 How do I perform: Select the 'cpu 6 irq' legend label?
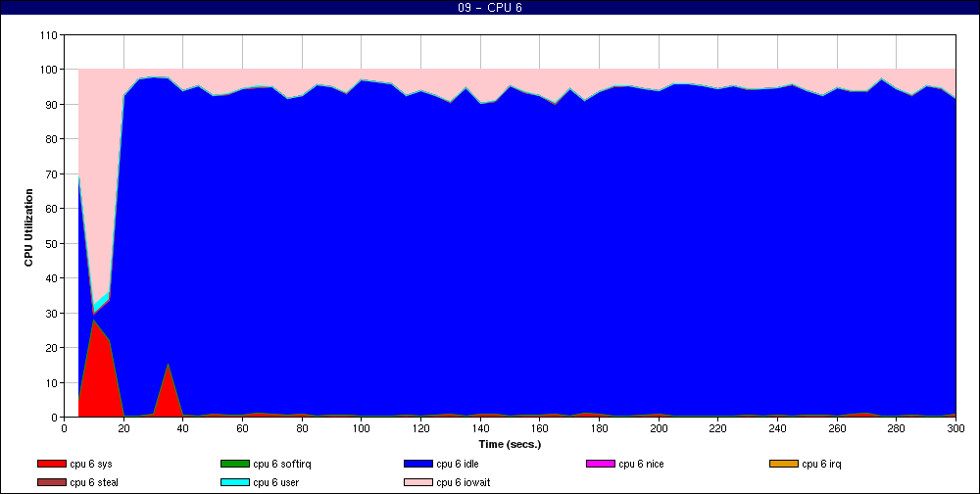[821, 464]
